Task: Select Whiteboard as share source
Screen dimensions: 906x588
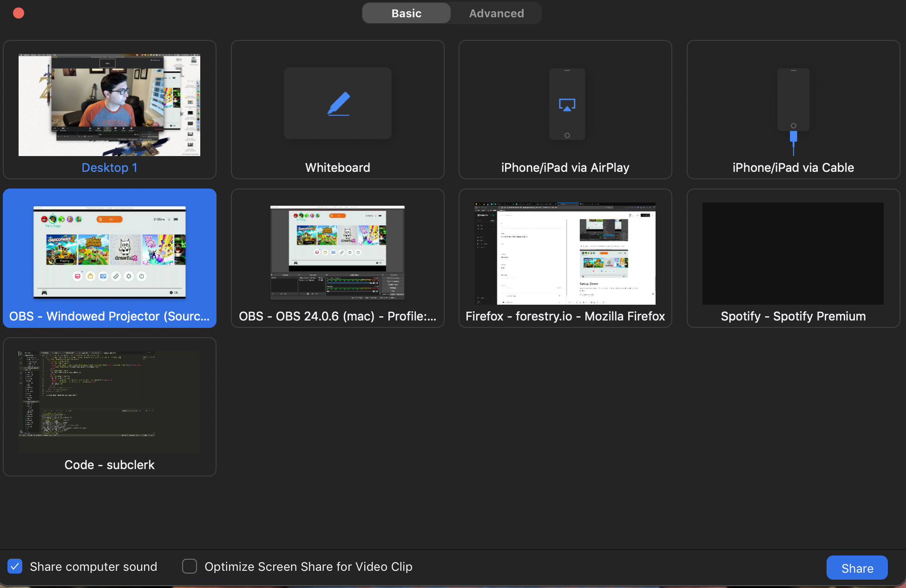Action: coord(337,109)
